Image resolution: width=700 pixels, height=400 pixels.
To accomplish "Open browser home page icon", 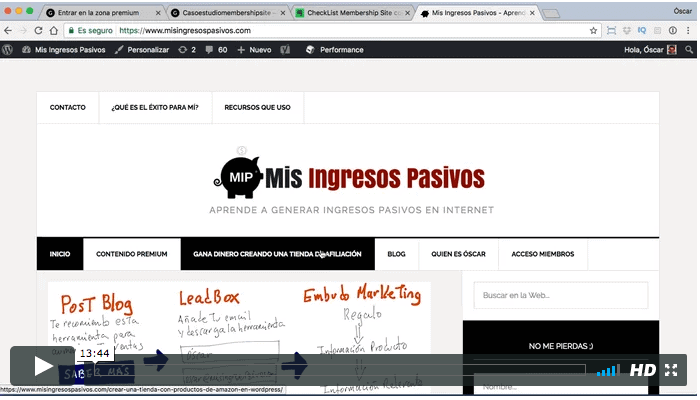I will click(x=54, y=30).
